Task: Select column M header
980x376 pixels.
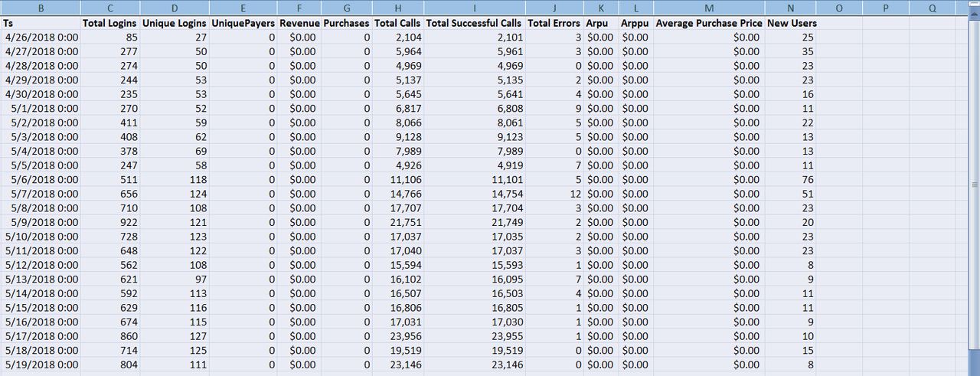Action: pos(709,8)
